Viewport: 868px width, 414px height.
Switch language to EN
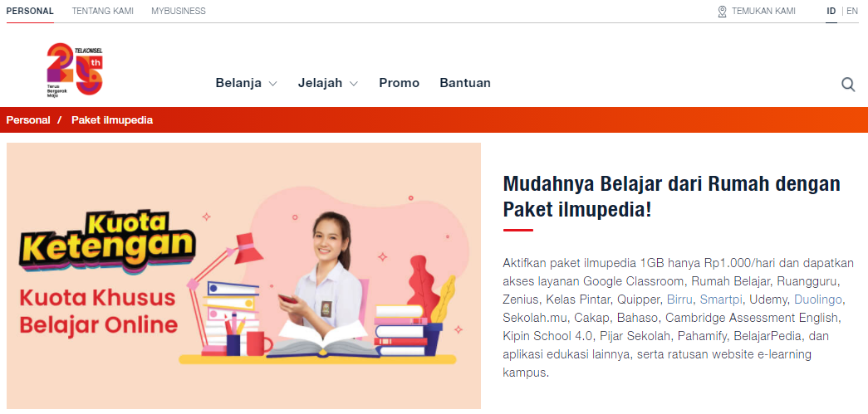852,11
